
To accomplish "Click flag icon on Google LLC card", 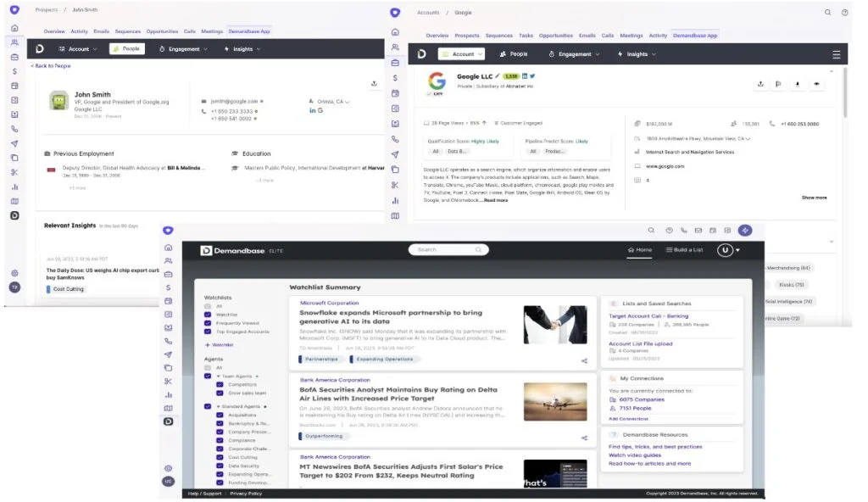I will pyautogui.click(x=778, y=84).
